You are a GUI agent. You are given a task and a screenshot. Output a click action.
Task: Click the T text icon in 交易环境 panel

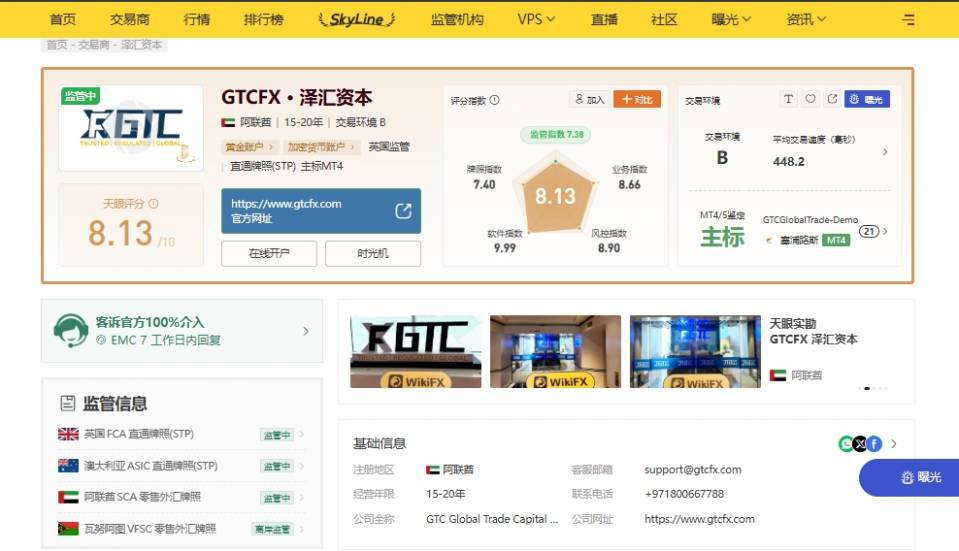coord(788,99)
